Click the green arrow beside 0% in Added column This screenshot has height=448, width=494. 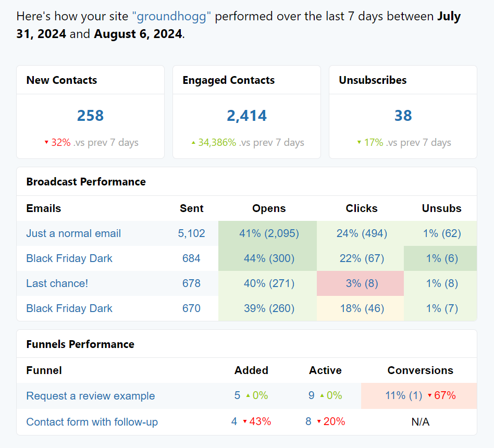(x=248, y=395)
